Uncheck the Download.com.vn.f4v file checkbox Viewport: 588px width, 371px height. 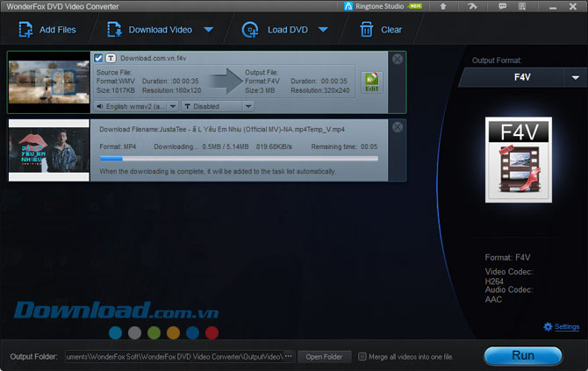(x=98, y=58)
